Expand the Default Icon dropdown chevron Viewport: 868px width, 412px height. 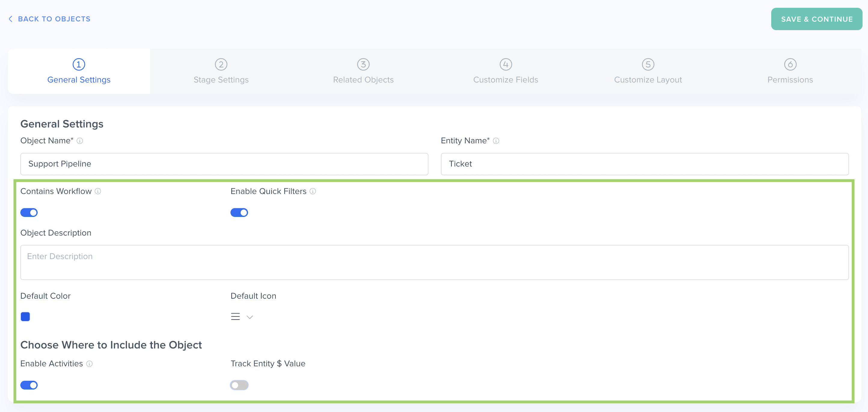point(250,317)
